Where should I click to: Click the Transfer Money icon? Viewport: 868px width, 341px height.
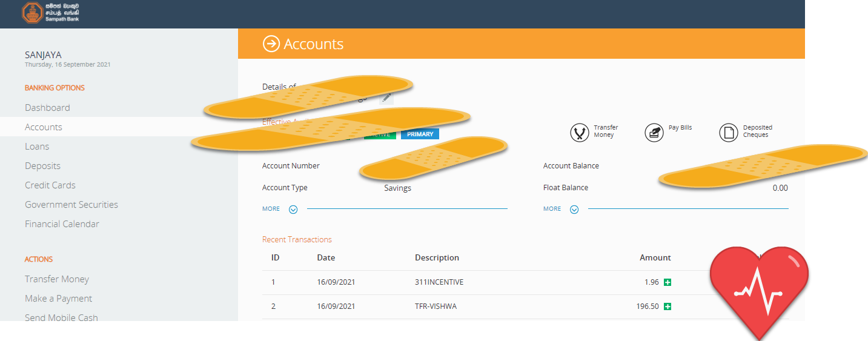(x=580, y=133)
